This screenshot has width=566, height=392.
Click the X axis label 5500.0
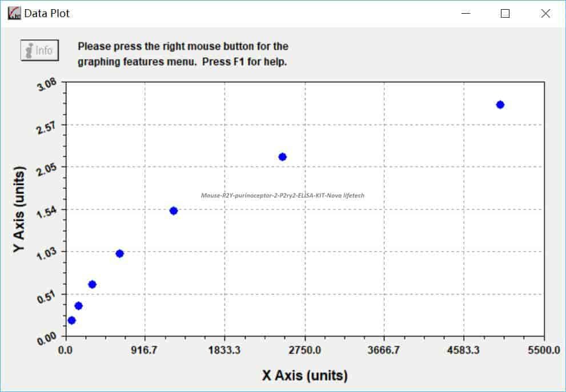[544, 350]
